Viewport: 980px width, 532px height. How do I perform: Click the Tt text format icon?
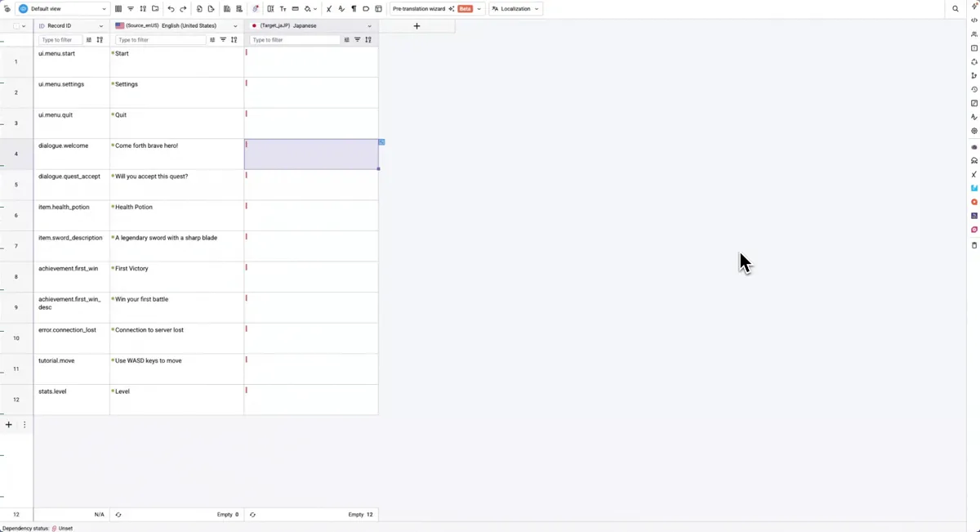(283, 9)
